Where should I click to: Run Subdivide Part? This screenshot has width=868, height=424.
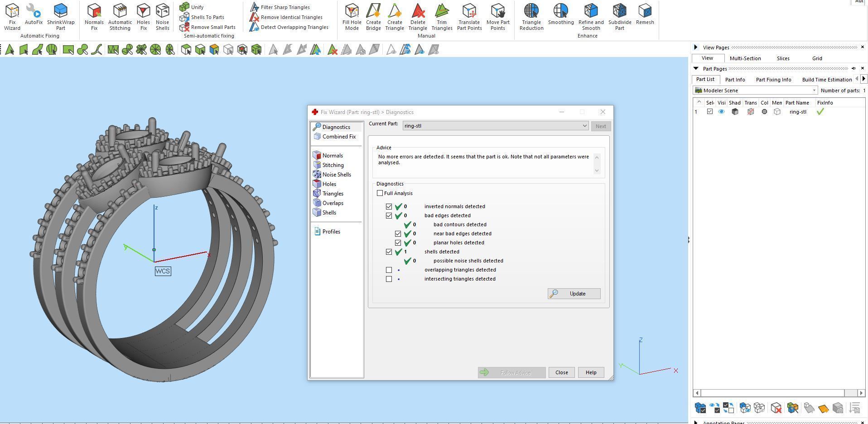620,17
